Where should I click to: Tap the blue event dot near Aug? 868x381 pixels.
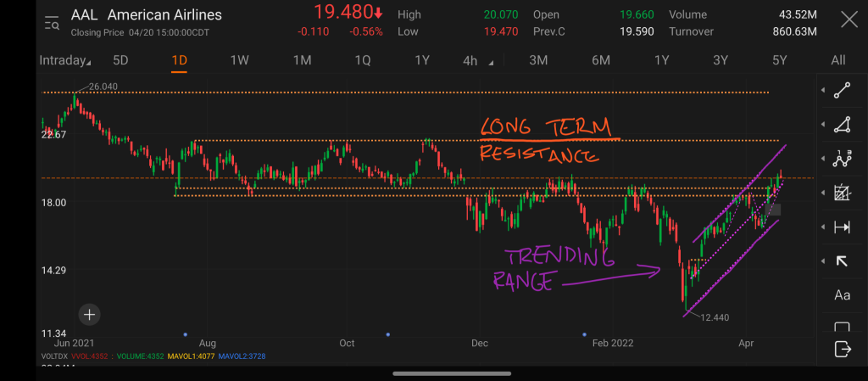click(185, 334)
